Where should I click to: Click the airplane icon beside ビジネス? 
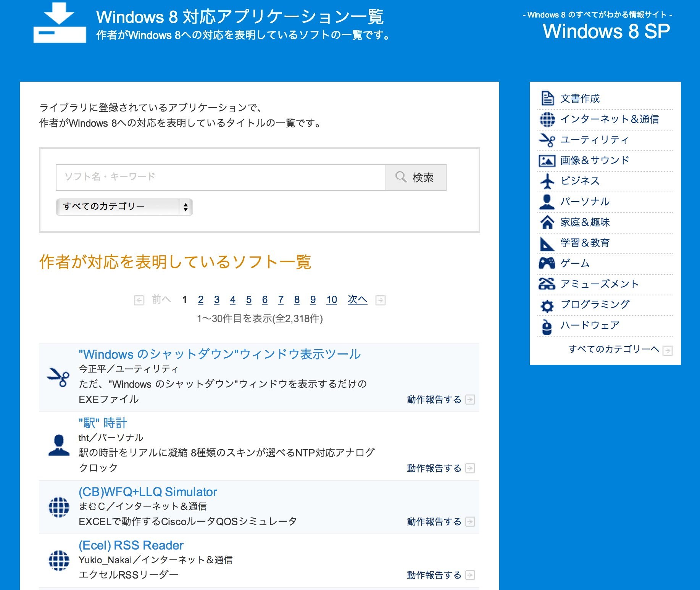click(x=547, y=181)
